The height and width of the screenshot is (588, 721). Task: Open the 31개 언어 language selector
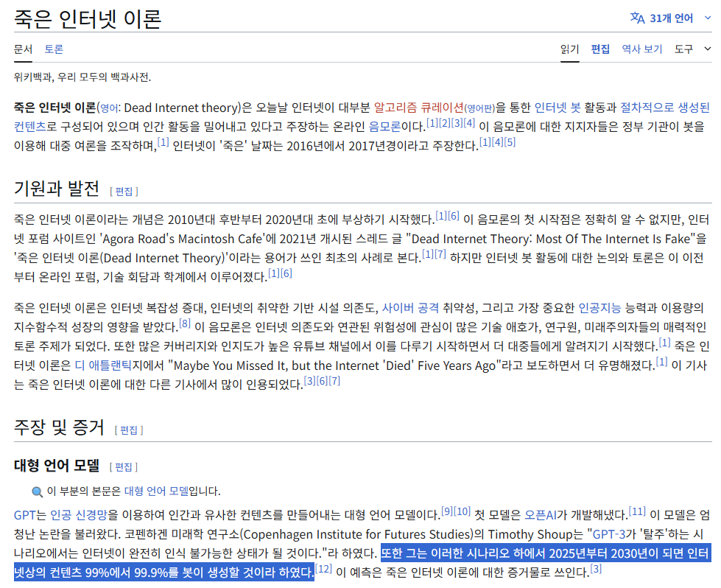click(x=670, y=18)
